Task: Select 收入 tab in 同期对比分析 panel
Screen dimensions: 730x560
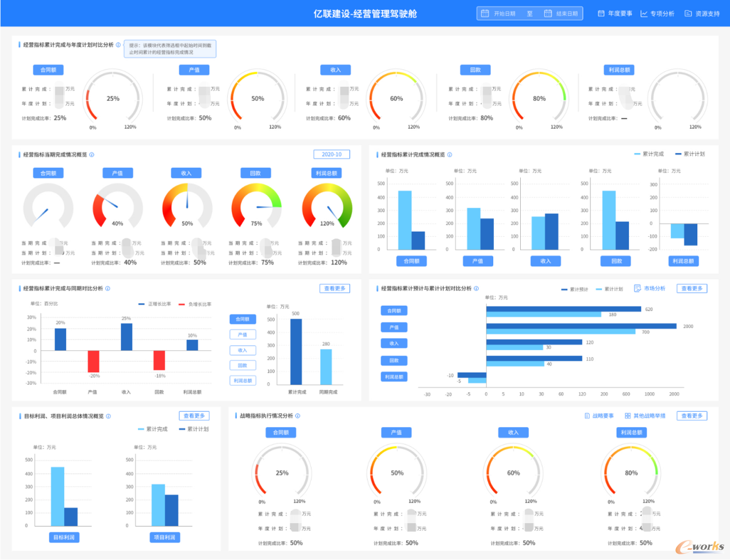Action: point(243,350)
